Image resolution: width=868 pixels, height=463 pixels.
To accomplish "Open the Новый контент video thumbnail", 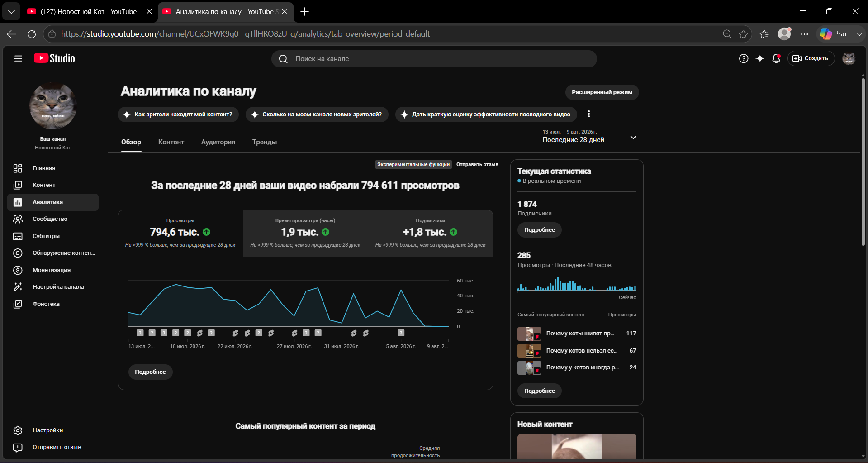I will pos(577,447).
